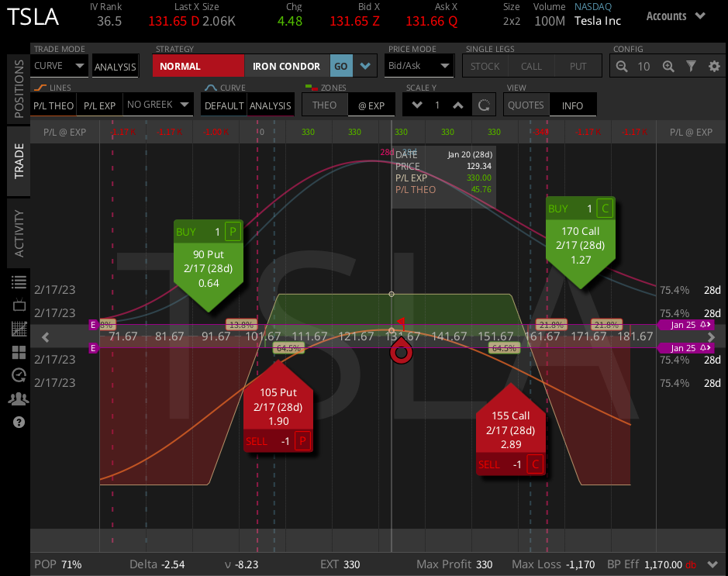This screenshot has width=728, height=576.
Task: Click the grid apps icon in left sidebar
Action: click(19, 351)
